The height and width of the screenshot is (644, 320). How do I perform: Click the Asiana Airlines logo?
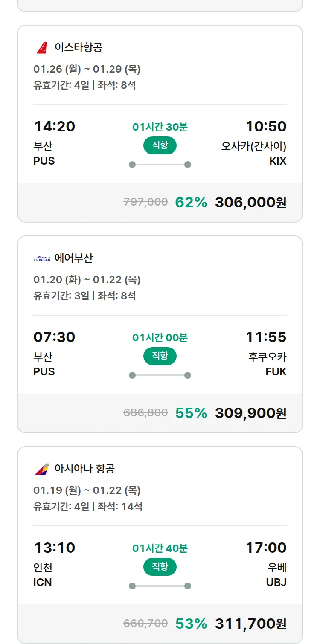point(42,469)
